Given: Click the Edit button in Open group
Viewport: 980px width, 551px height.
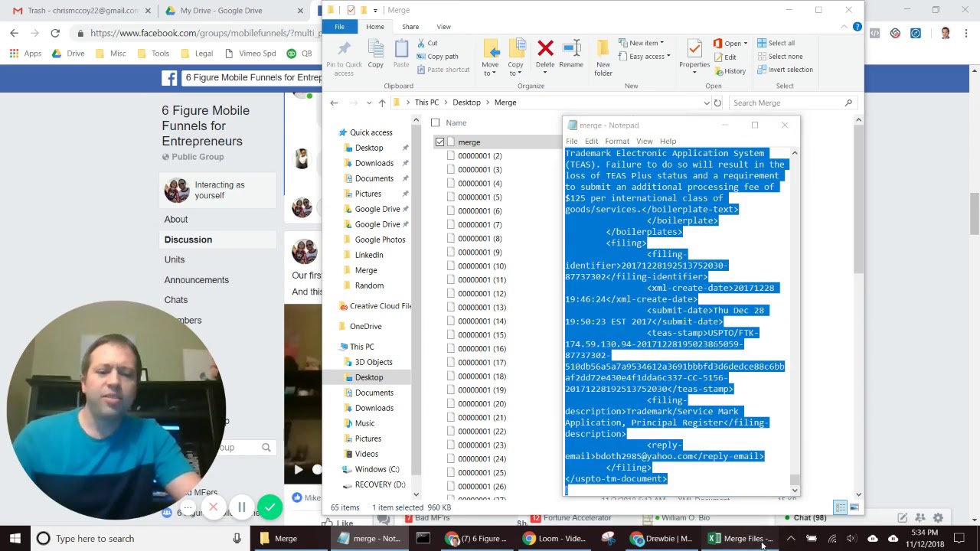Looking at the screenshot, I should pos(725,57).
